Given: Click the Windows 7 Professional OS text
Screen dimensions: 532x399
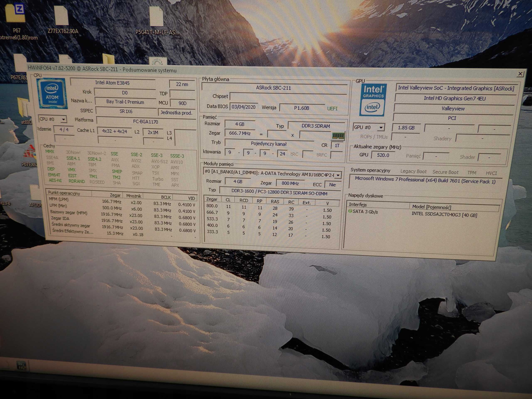Looking at the screenshot, I should pos(425,180).
